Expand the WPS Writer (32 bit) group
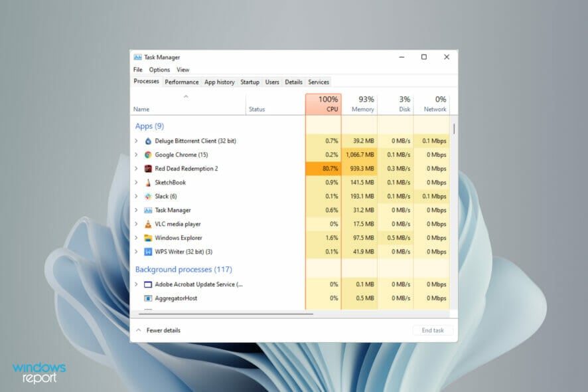The image size is (588, 392). coord(137,252)
